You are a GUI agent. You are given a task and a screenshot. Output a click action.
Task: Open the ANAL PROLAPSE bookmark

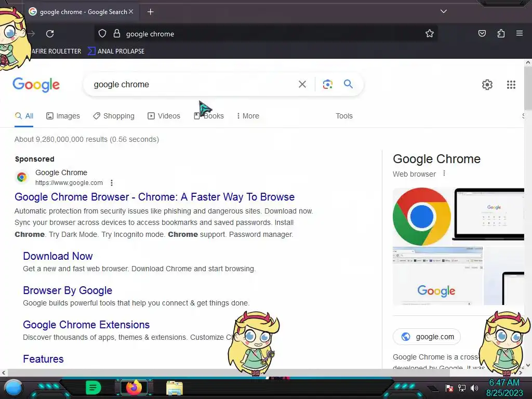point(116,51)
